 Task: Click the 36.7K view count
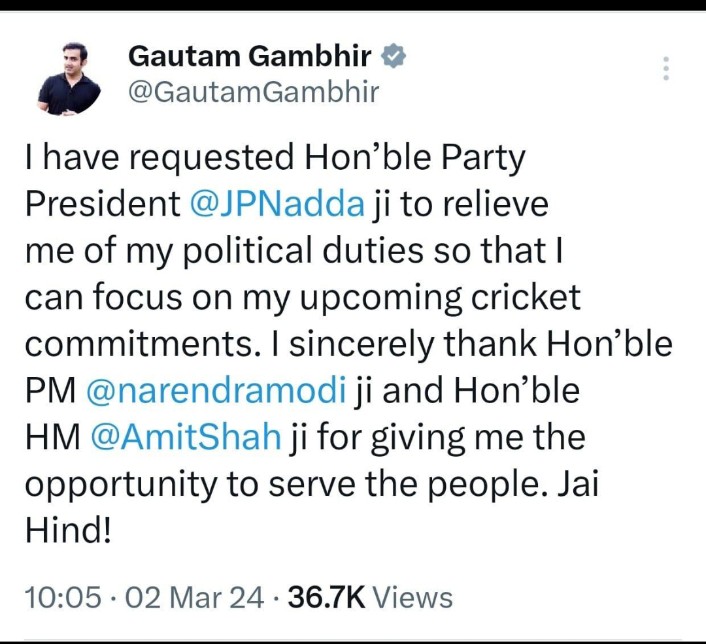point(327,598)
